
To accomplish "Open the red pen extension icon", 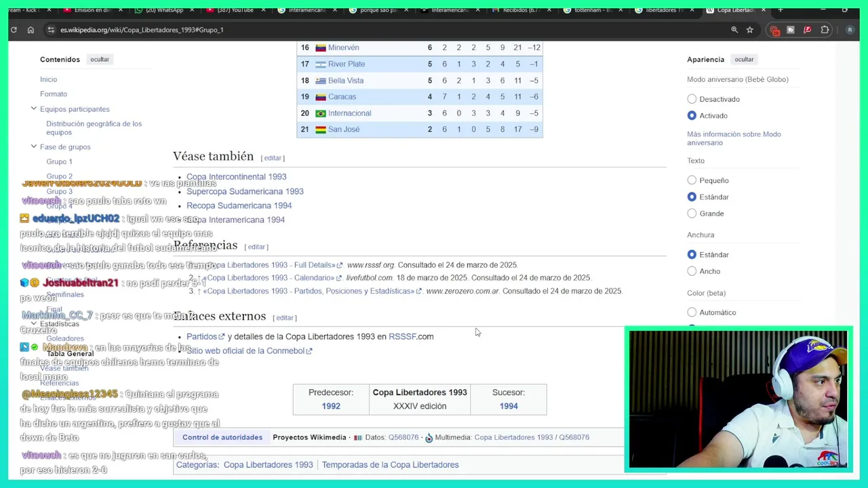I will (807, 30).
